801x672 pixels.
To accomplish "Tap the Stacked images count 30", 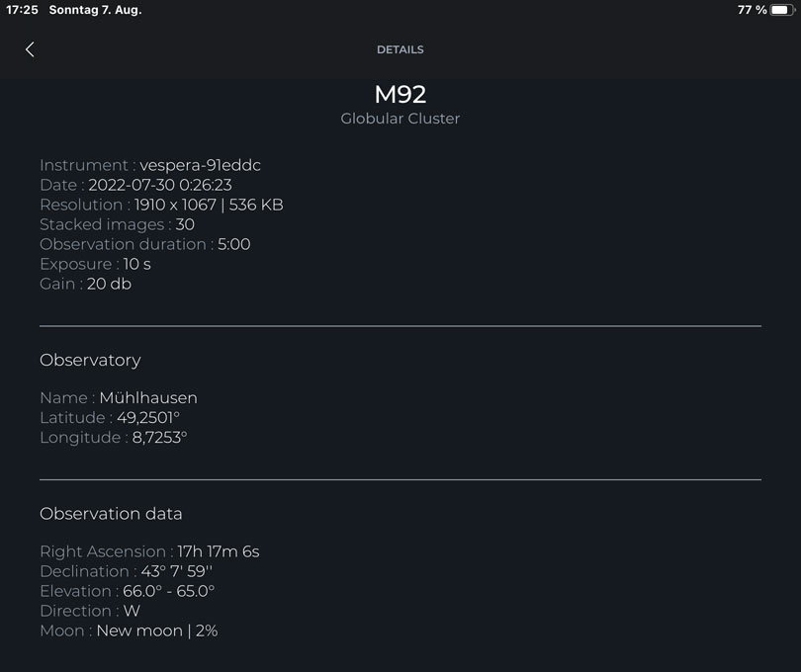I will [185, 224].
